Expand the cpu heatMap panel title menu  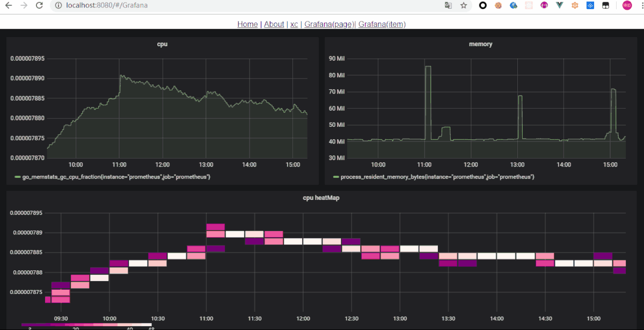(x=321, y=198)
